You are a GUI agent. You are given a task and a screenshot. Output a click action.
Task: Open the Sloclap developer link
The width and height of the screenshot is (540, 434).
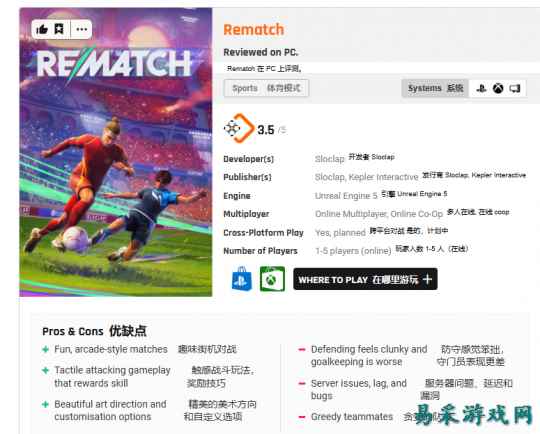[x=330, y=159]
